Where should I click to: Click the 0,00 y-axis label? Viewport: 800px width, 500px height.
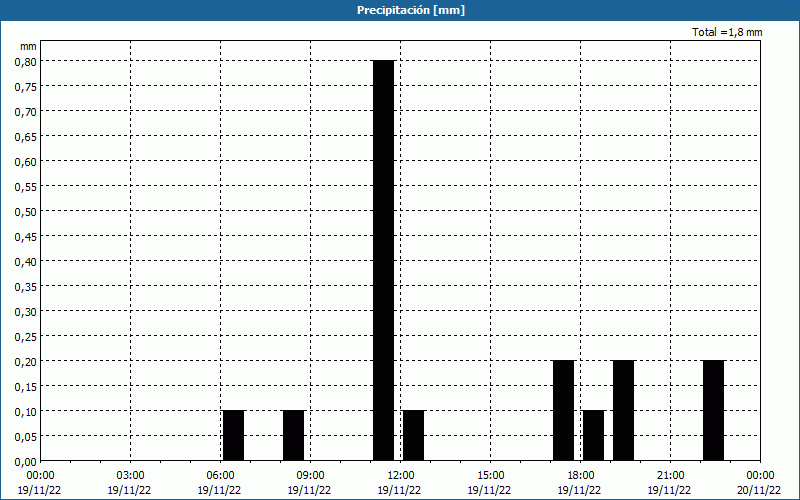point(26,462)
